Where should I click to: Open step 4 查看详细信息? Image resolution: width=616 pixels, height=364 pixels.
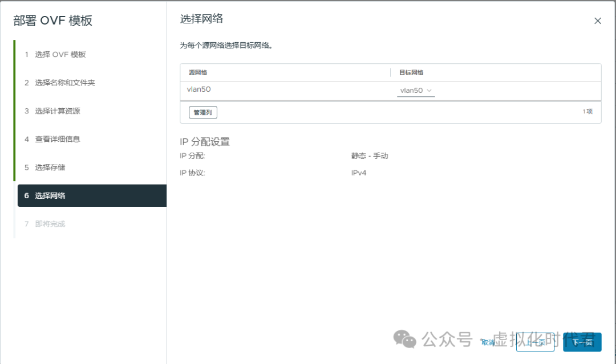[59, 139]
